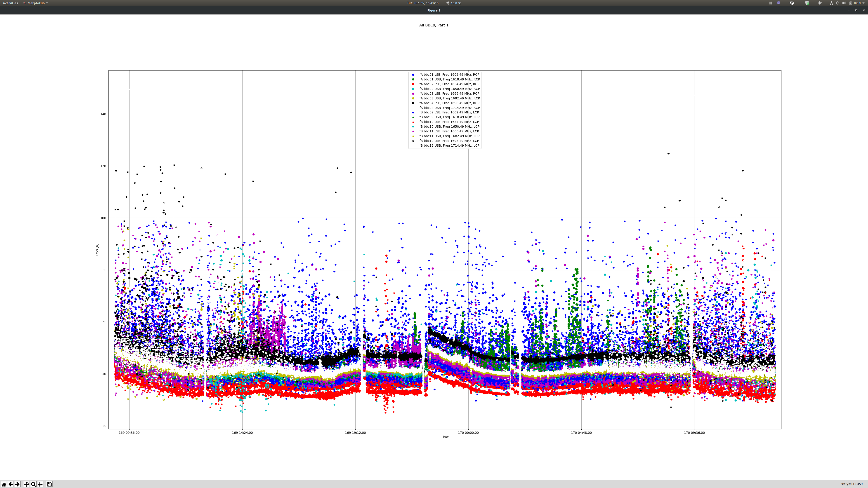Close the Figure 1 window
The image size is (868, 488).
point(864,10)
